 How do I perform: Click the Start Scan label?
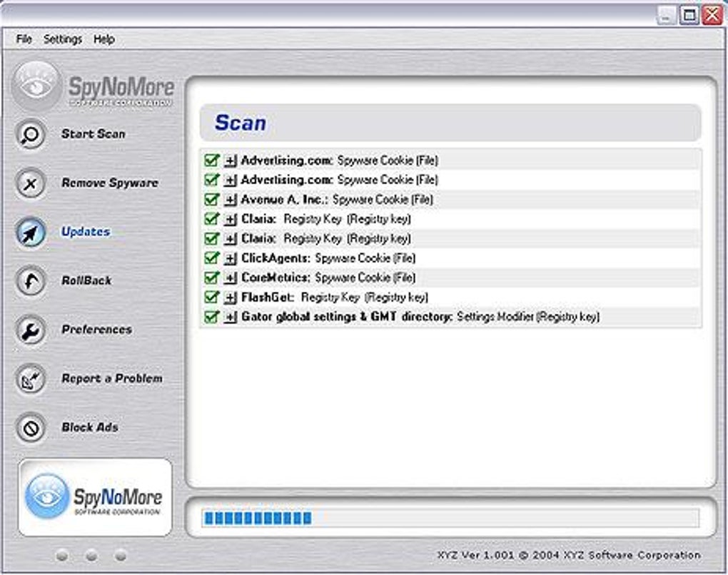[x=93, y=134]
